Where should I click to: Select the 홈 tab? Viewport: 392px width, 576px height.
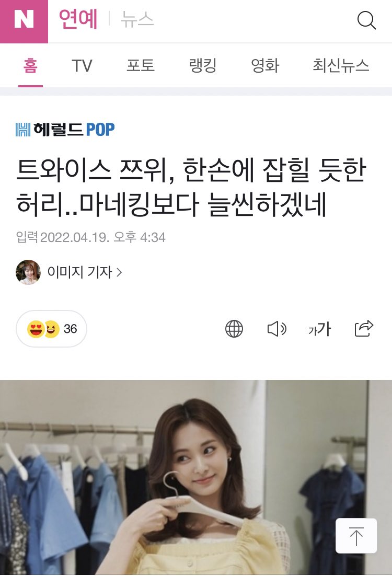pyautogui.click(x=30, y=66)
